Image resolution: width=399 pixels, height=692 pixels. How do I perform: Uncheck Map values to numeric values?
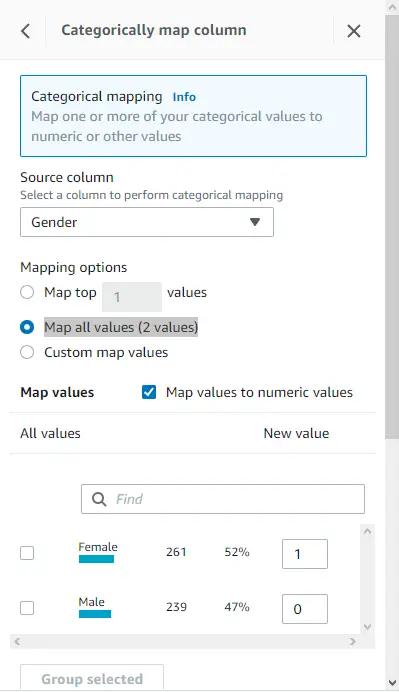tap(149, 392)
